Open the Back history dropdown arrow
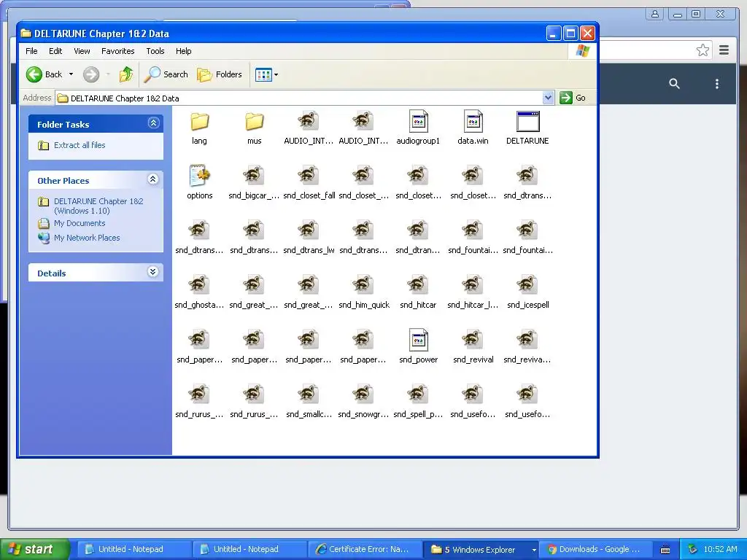This screenshot has height=560, width=747. tap(71, 74)
